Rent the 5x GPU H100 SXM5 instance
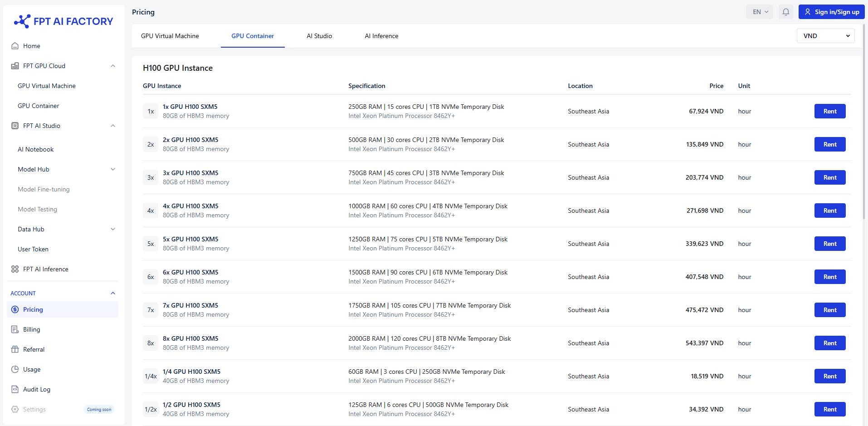Screen dimensions: 868x426 pos(830,244)
